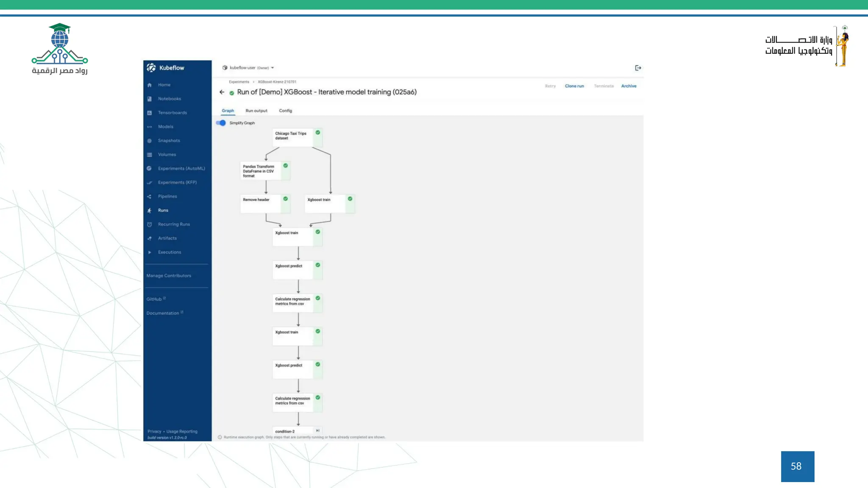This screenshot has width=868, height=488.
Task: Click the Archive button
Action: [x=629, y=86]
